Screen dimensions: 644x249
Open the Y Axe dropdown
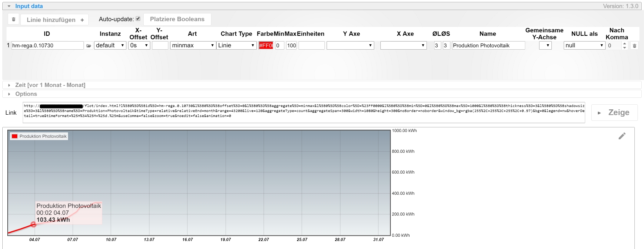point(350,45)
